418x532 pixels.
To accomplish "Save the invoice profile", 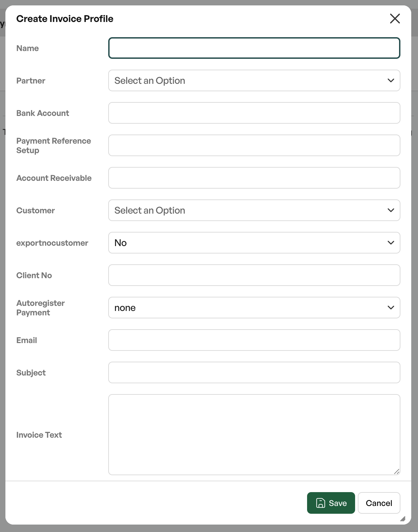I will click(x=331, y=503).
